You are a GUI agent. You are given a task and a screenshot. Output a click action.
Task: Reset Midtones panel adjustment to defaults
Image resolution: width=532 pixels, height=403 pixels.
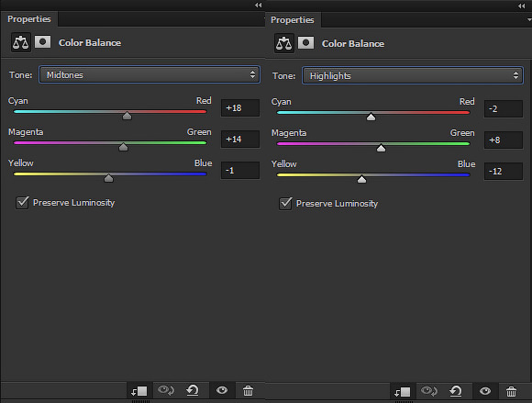[193, 390]
